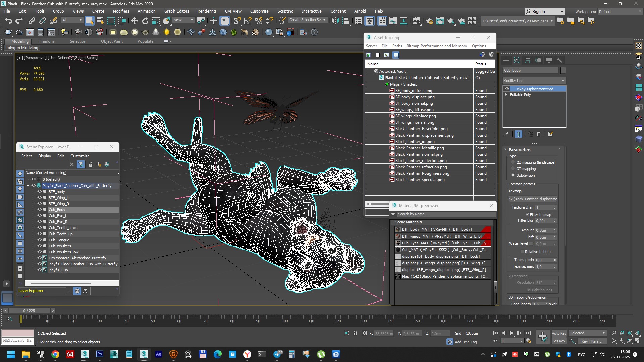The image size is (644, 362).
Task: Click the Undo arrow in main toolbar
Action: tap(8, 21)
